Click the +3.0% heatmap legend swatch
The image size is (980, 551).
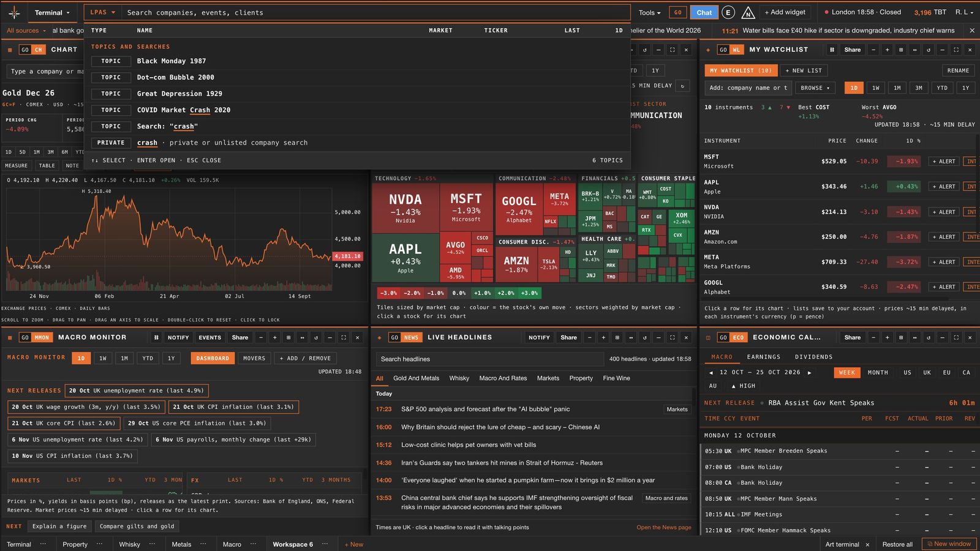point(529,293)
